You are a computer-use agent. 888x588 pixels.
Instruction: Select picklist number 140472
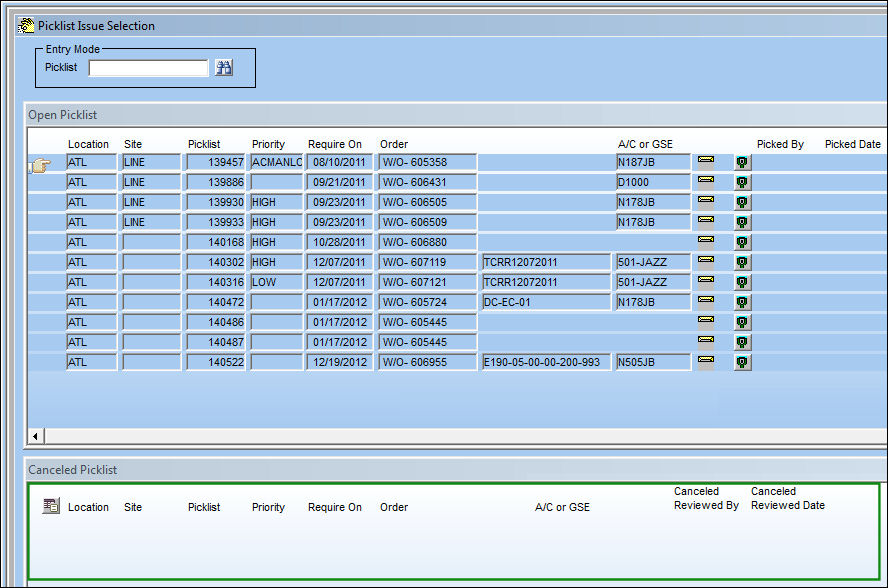(216, 302)
